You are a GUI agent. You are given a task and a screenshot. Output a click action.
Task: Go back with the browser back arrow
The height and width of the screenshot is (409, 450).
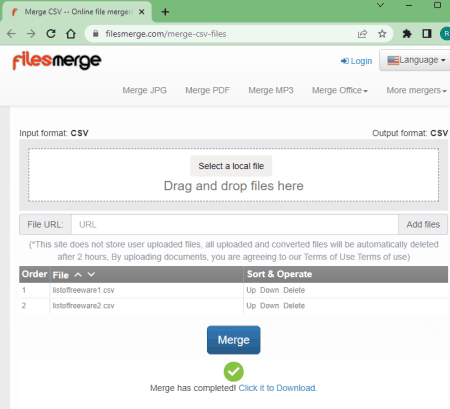(x=11, y=34)
